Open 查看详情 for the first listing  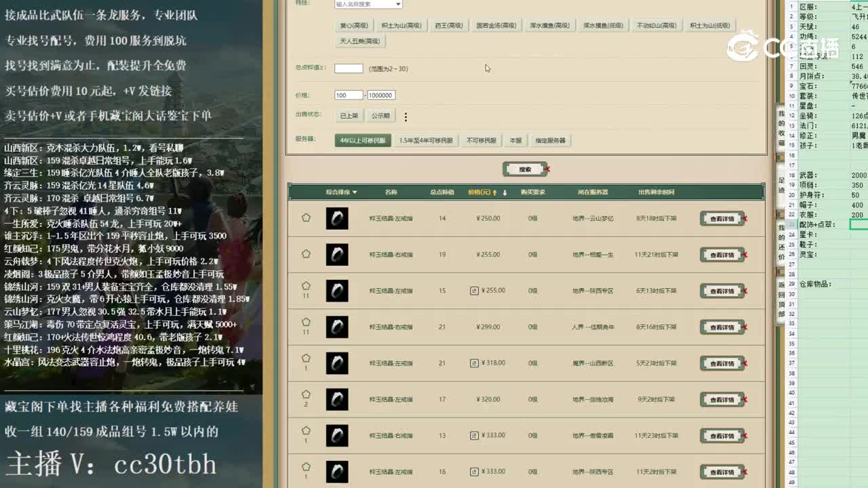(723, 218)
